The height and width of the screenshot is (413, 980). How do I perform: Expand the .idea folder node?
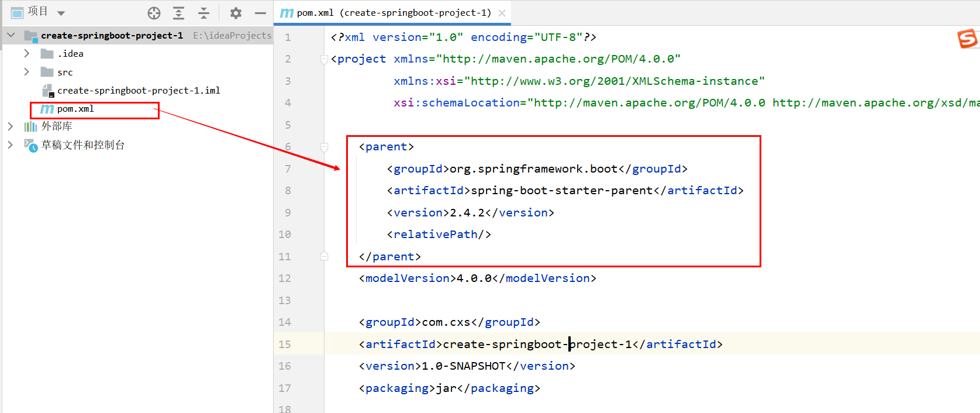coord(26,53)
